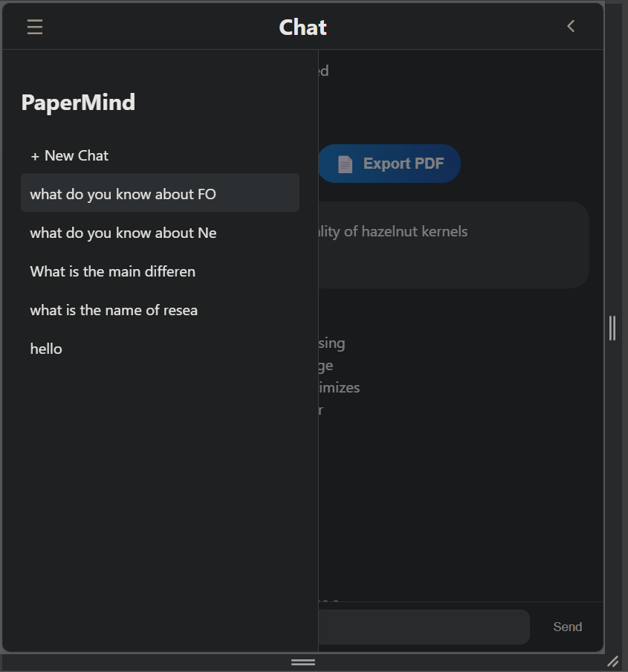The image size is (628, 672).
Task: Click the corner resize grip at bottom-right
Action: 612,661
